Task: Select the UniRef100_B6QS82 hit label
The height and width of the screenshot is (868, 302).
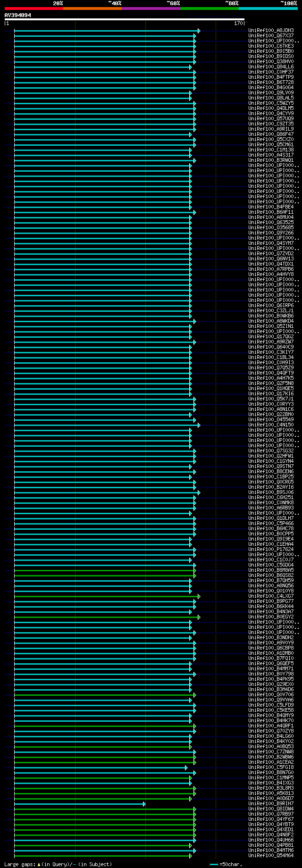Action: [x=271, y=576]
